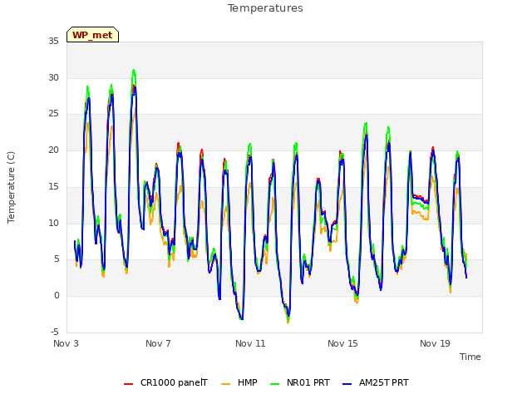Click the Nov 11 x-axis label

point(250,343)
